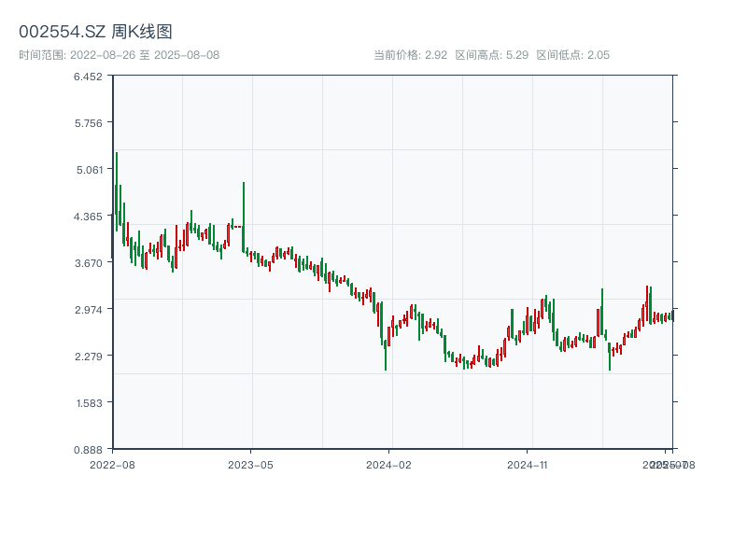
Task: Click y-axis label 5.061
Action: (89, 170)
